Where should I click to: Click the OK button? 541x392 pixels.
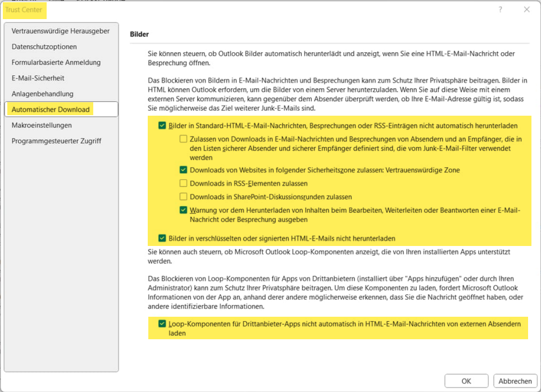pyautogui.click(x=466, y=381)
